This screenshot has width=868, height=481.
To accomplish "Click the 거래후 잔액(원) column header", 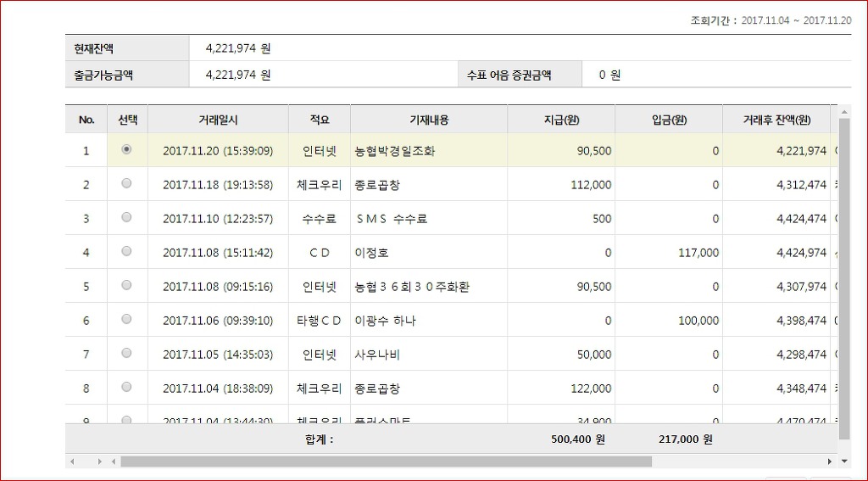I will (x=776, y=120).
